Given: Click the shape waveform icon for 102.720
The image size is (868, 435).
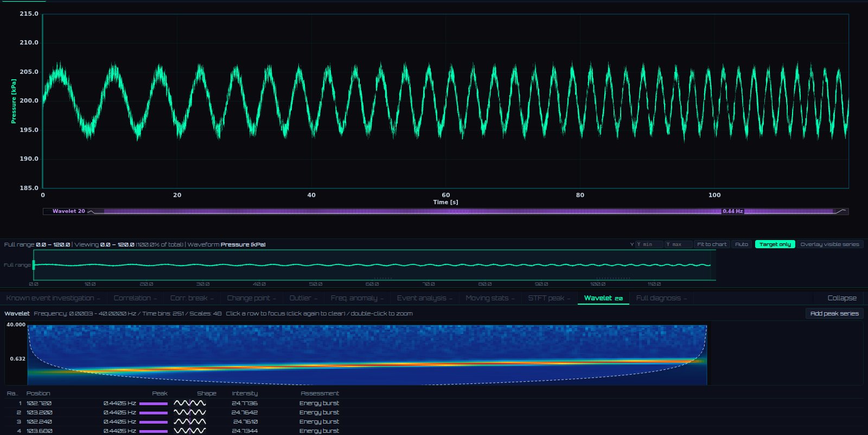Looking at the screenshot, I should [x=190, y=403].
